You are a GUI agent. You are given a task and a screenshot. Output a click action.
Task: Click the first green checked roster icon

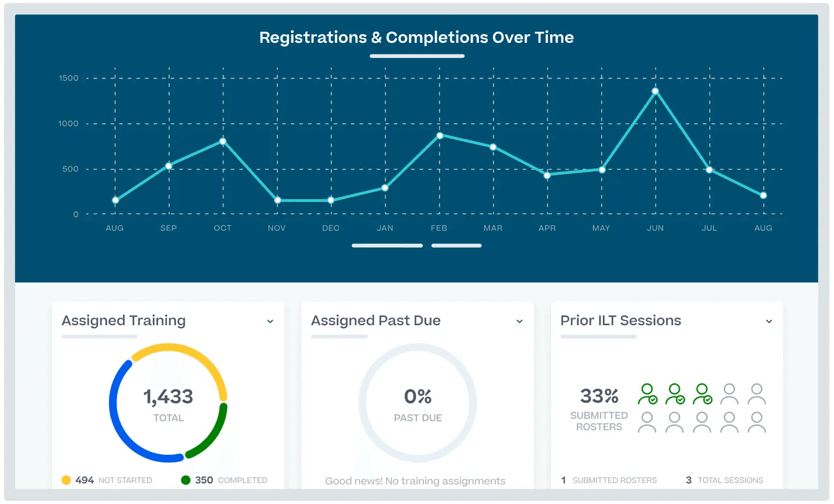point(648,393)
